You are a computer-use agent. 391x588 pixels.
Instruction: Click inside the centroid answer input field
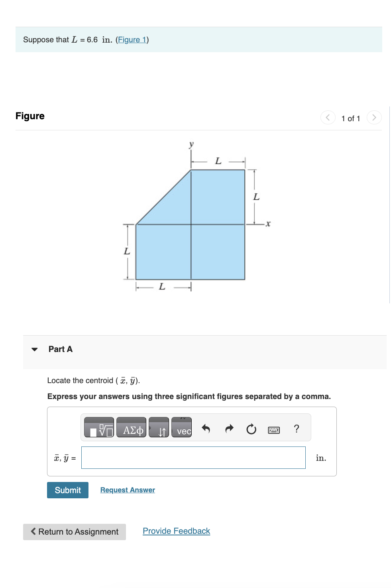(x=193, y=457)
